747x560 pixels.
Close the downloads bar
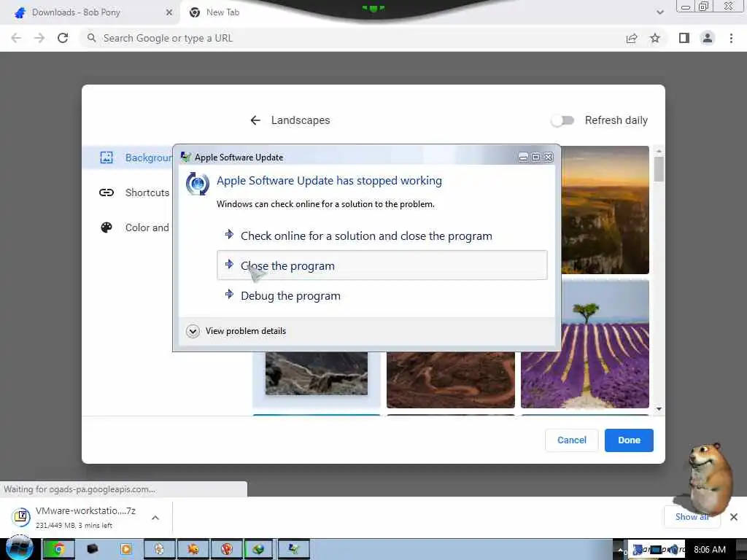(734, 517)
